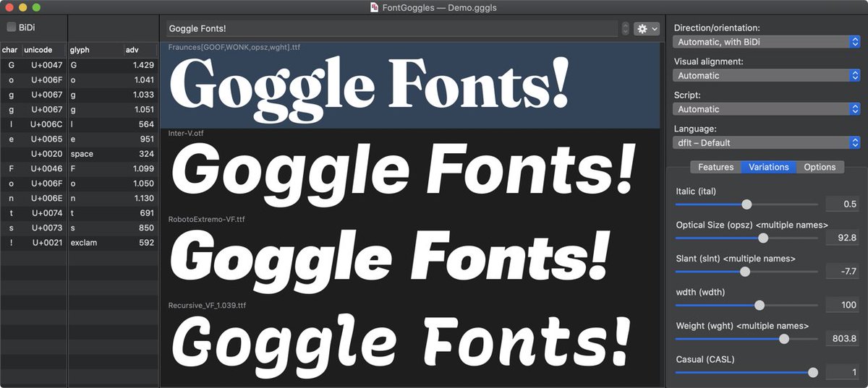Screen dimensions: 868x388
Task: Click the adv column header
Action: pos(140,50)
